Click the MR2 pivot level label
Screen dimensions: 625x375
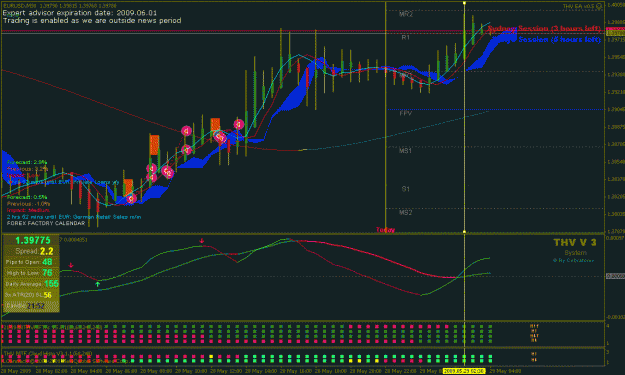(406, 14)
